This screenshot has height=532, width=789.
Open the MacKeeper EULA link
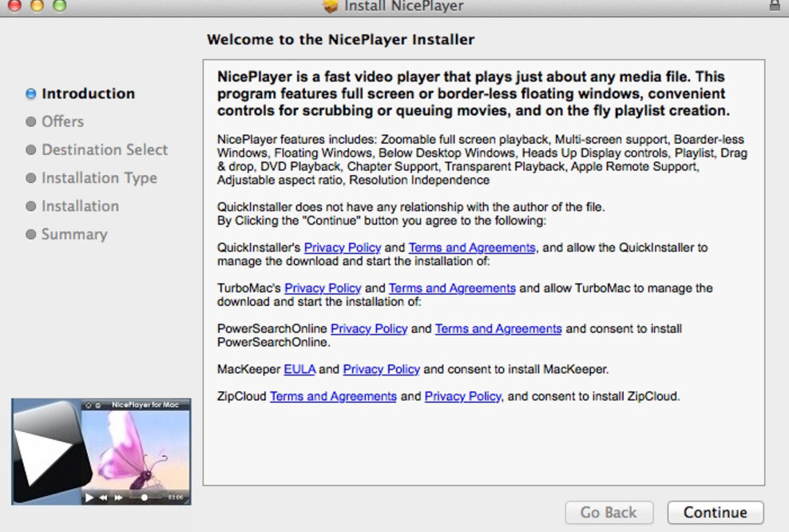coord(299,369)
